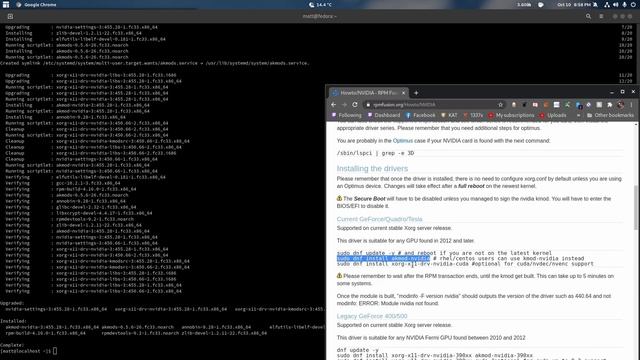The image size is (640, 360).
Task: Click the Current GeForce/Quadro/Tesla heading
Action: (x=380, y=219)
